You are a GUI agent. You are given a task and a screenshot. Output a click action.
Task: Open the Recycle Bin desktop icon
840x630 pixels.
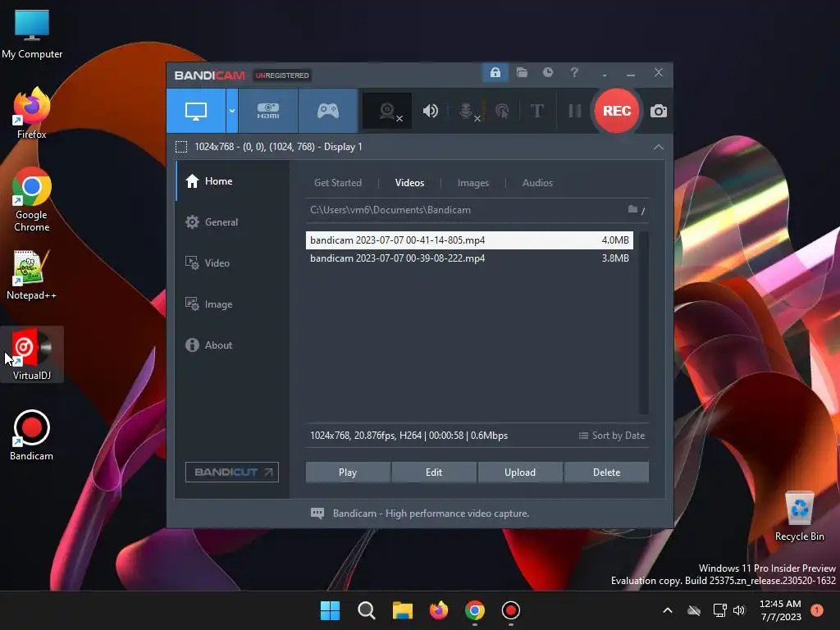799,517
